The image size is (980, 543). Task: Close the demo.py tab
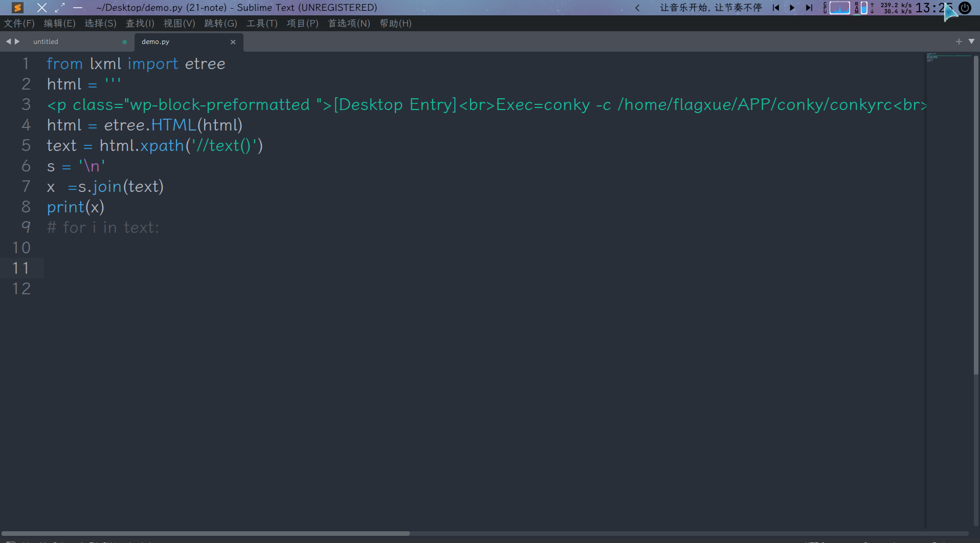(233, 42)
